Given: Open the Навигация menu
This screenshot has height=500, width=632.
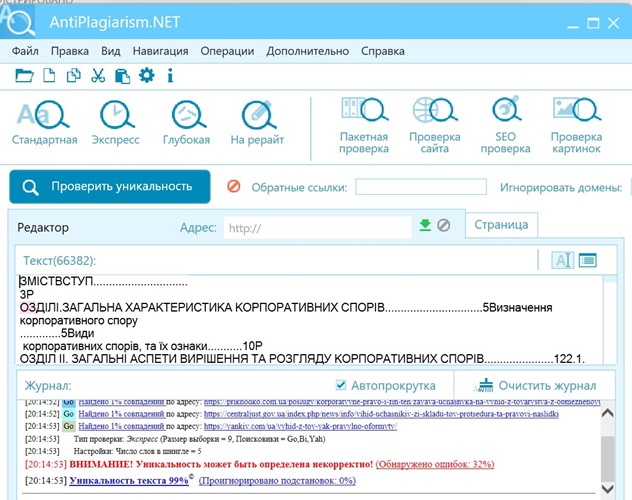Looking at the screenshot, I should click(160, 51).
